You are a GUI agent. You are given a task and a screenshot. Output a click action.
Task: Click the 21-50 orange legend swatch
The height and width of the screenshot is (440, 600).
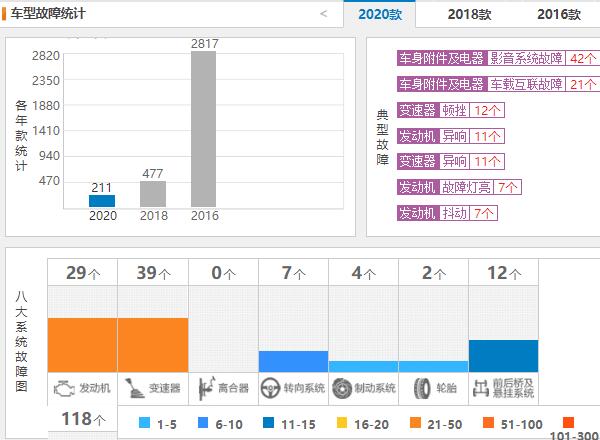pos(415,422)
